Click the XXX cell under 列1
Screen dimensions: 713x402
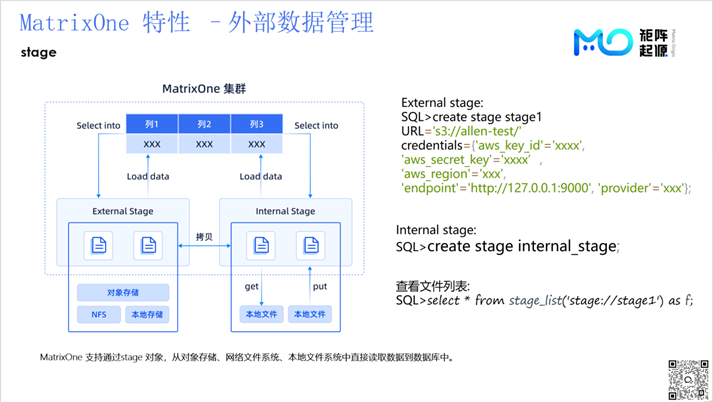click(x=152, y=144)
